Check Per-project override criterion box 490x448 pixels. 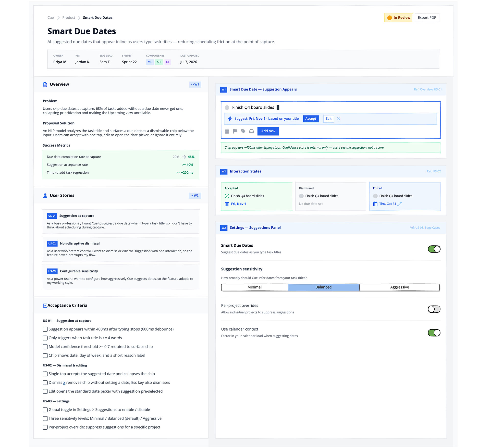[45, 427]
